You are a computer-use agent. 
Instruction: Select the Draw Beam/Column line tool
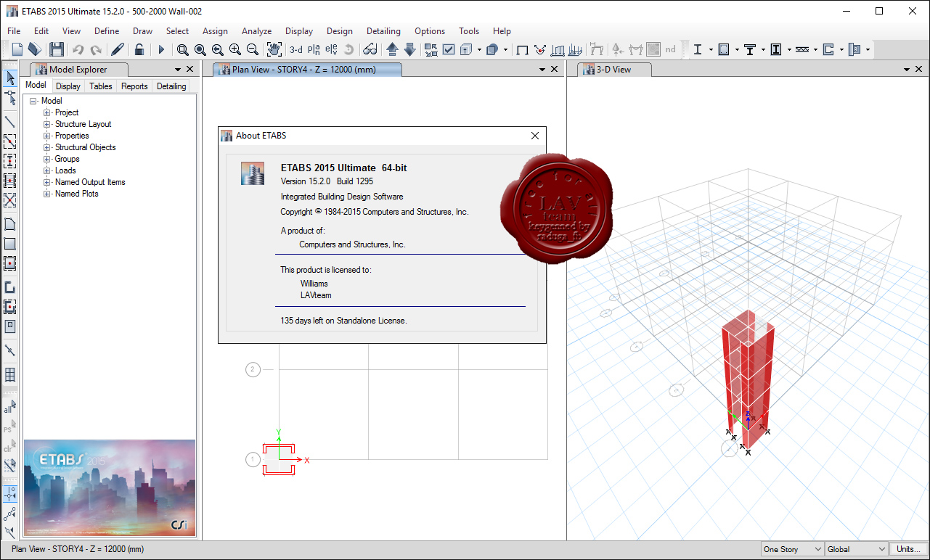point(10,121)
